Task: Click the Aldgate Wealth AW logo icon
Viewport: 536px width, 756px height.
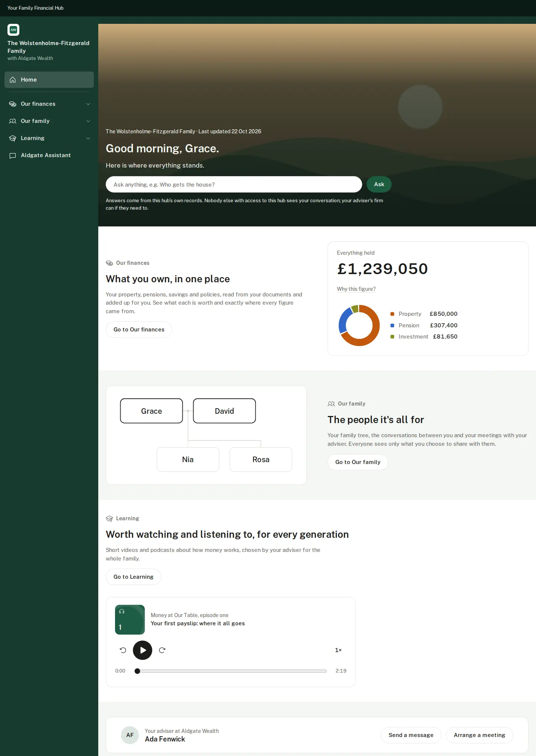Action: pyautogui.click(x=13, y=30)
